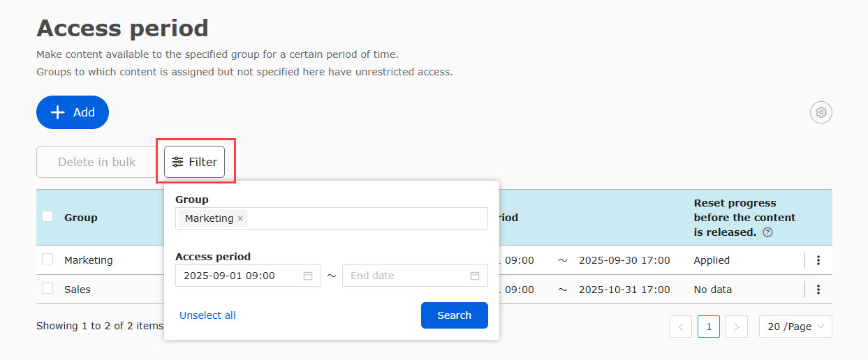Check the Marketing row checkbox
Viewport: 868px width, 360px height.
(47, 260)
